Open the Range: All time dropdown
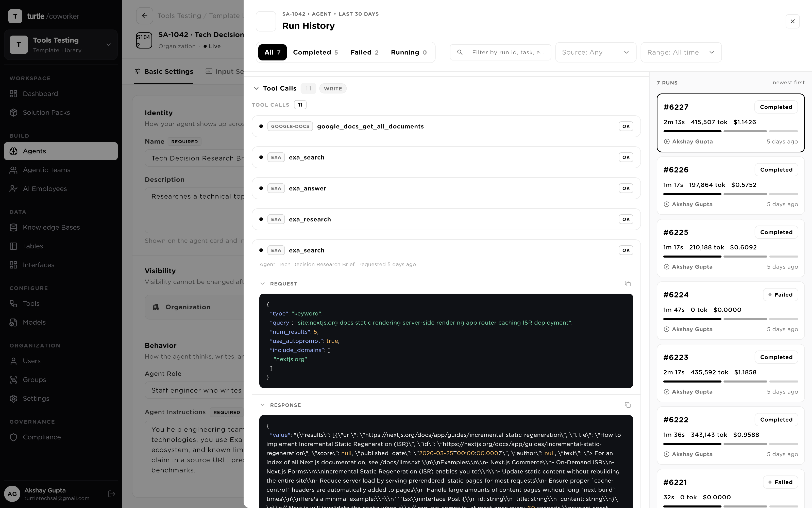This screenshot has width=812, height=508. [681, 52]
